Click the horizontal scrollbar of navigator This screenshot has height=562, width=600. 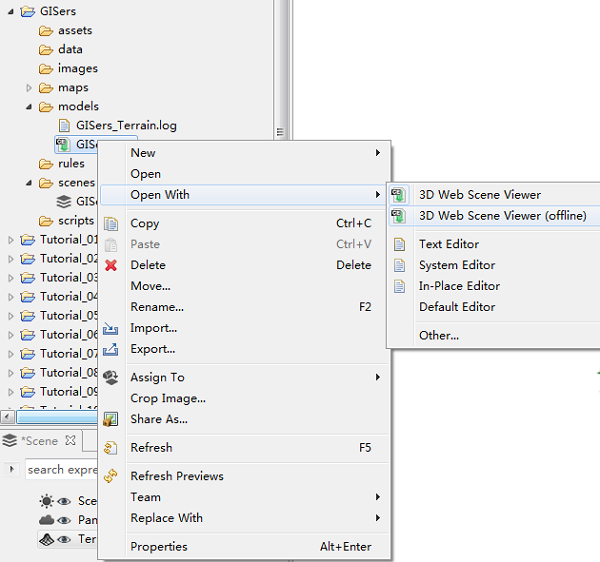57,417
